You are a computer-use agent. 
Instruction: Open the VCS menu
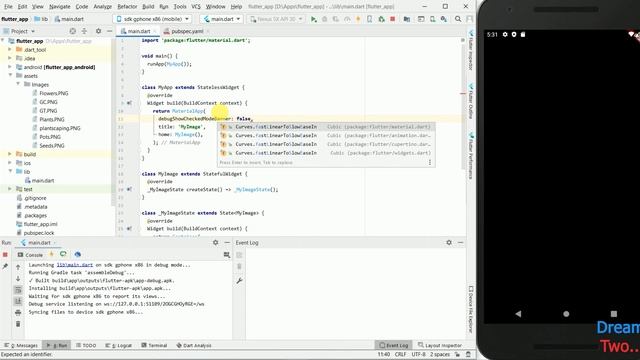point(196,7)
